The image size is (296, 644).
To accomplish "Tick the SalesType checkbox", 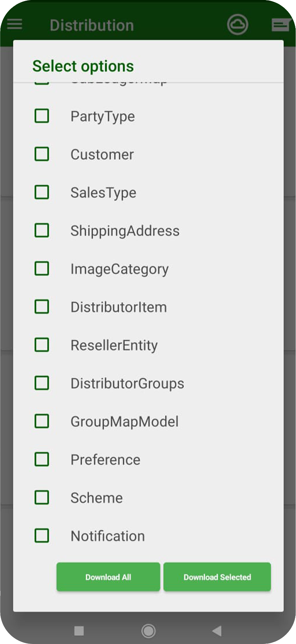I will (x=42, y=192).
